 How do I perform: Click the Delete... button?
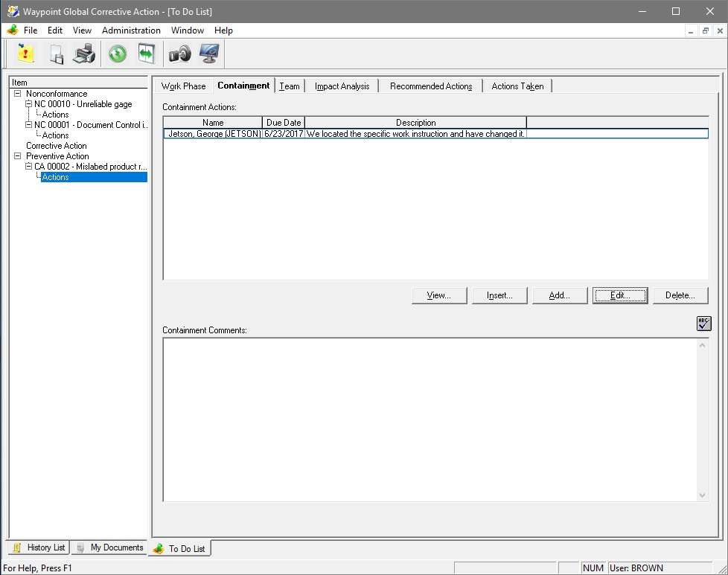click(680, 295)
